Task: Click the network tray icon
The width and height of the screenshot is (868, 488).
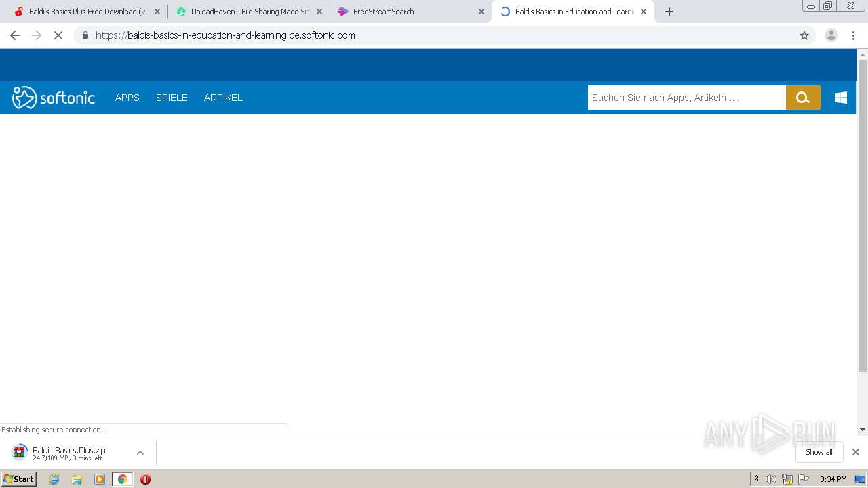Action: coord(787,479)
